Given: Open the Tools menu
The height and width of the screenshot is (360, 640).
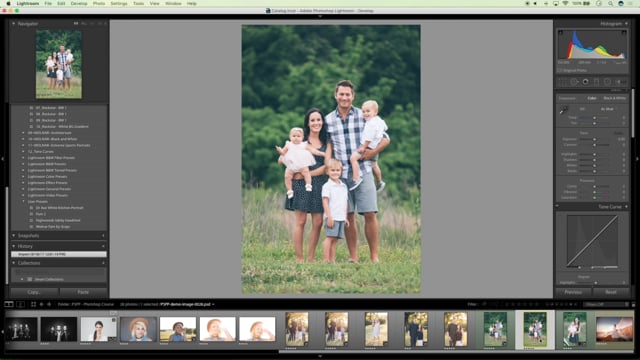Looking at the screenshot, I should (138, 4).
